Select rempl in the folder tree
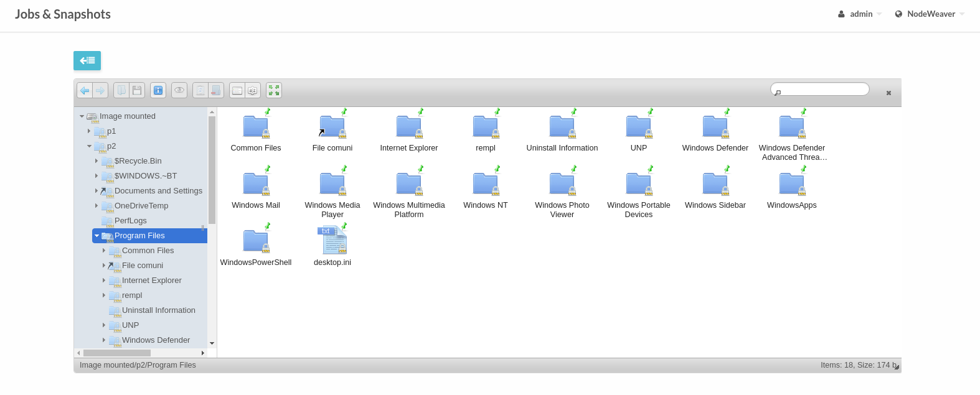This screenshot has height=395, width=980. tap(131, 295)
